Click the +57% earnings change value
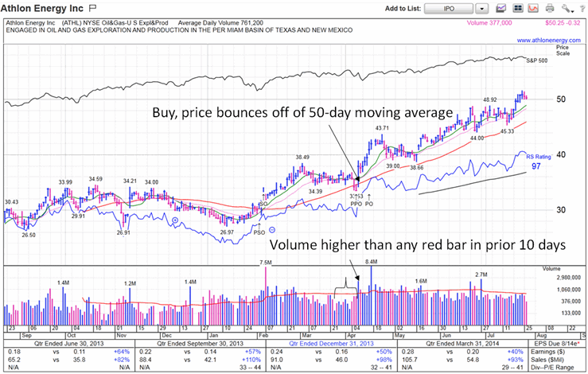This screenshot has height=374, width=588. click(253, 352)
